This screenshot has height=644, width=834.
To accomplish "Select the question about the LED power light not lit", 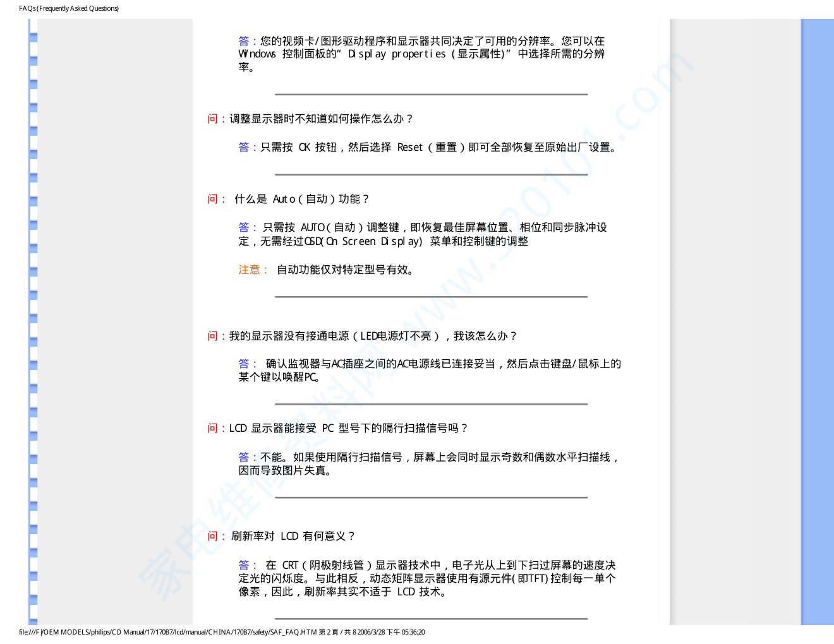I will click(x=373, y=336).
